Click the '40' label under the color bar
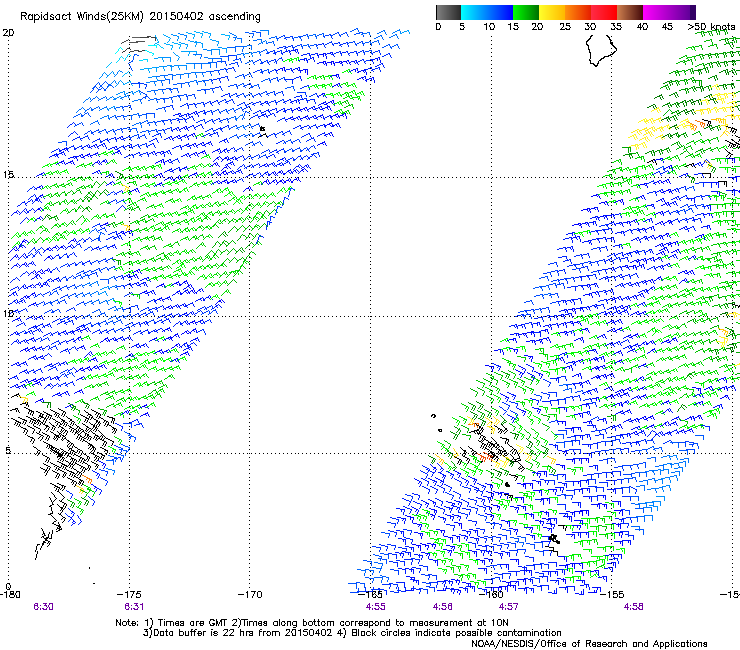 (642, 27)
